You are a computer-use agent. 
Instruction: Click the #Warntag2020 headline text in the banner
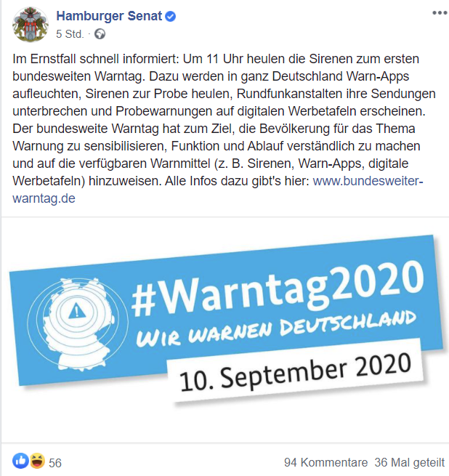(x=278, y=289)
